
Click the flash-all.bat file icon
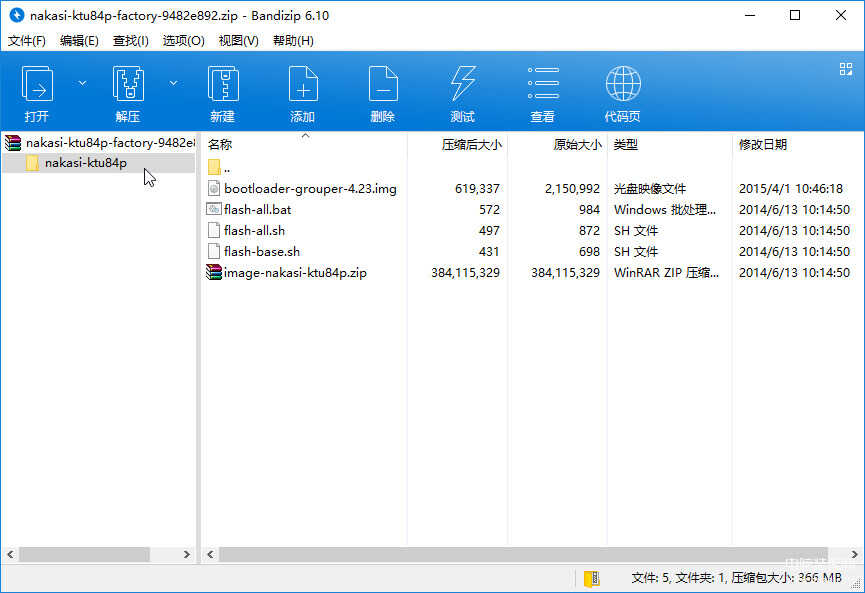pos(214,210)
